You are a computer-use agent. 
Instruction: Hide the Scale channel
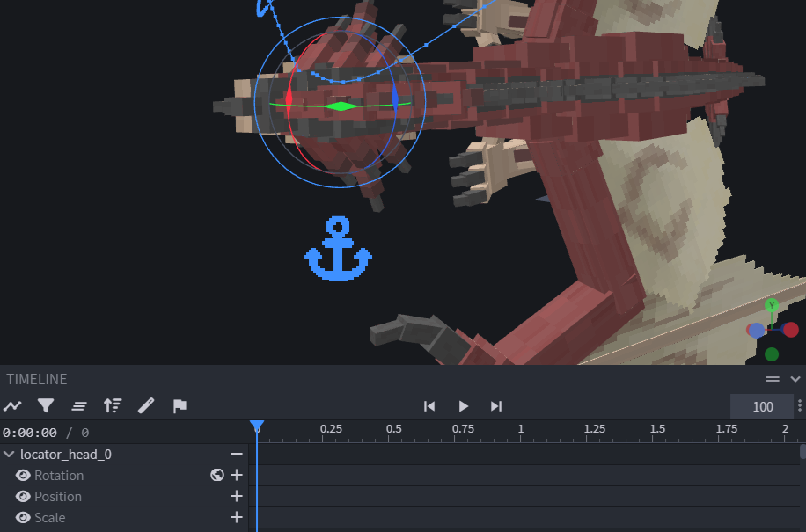(22, 517)
